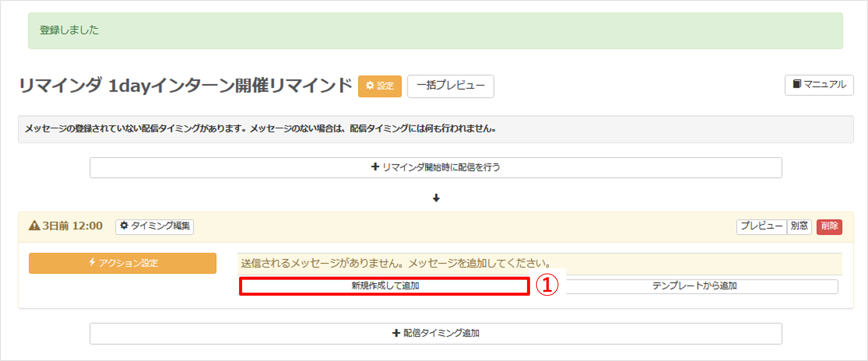Click the 登録しました success banner text

point(69,30)
